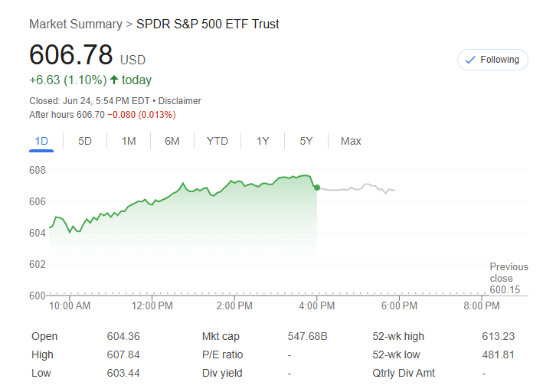Click the green dot at market close
The width and height of the screenshot is (543, 392).
click(x=317, y=188)
